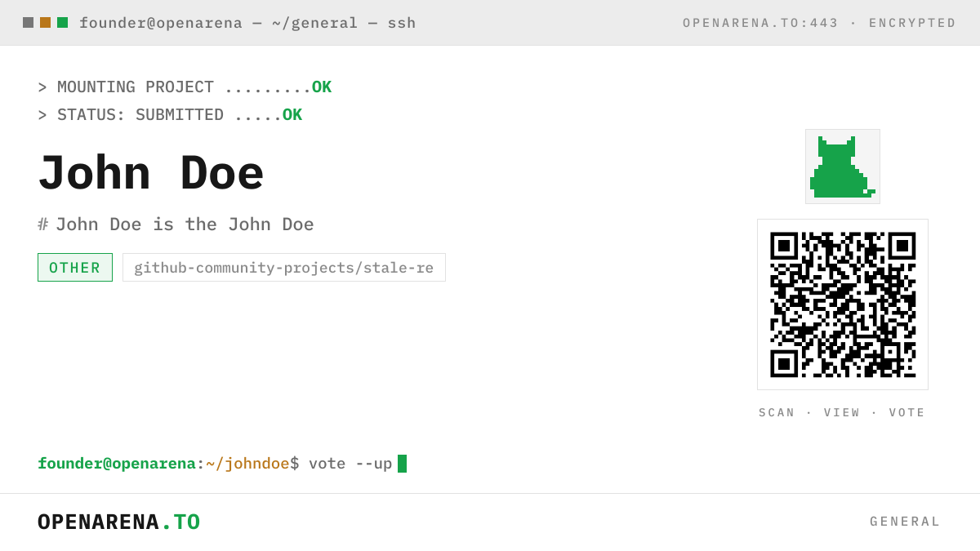980x551 pixels.
Task: Click the SCAN · VIEW · VOTE caption
Action: tap(842, 413)
